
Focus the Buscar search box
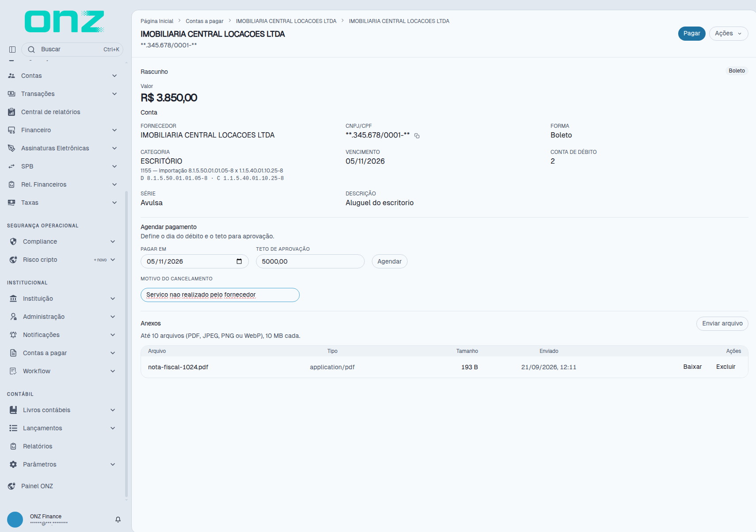[72, 50]
